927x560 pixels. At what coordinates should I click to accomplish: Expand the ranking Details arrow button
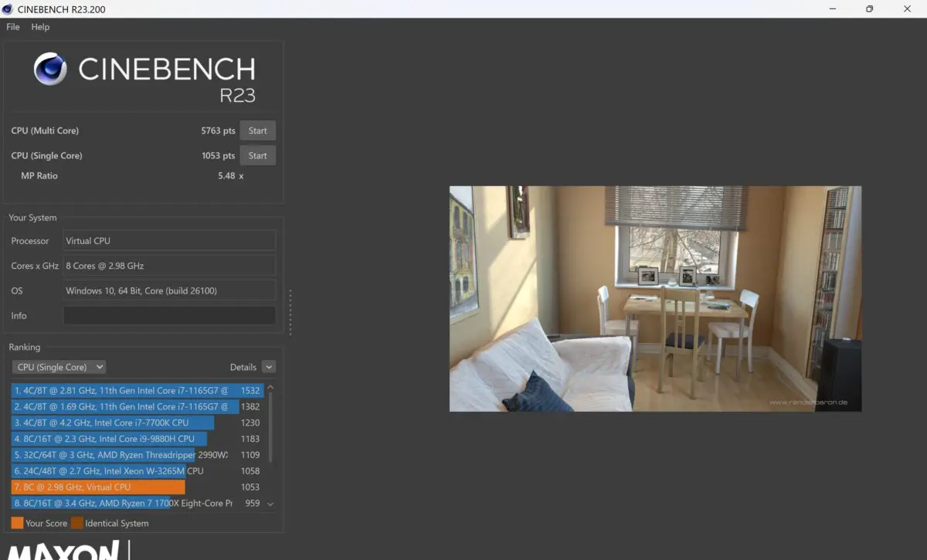pyautogui.click(x=269, y=367)
